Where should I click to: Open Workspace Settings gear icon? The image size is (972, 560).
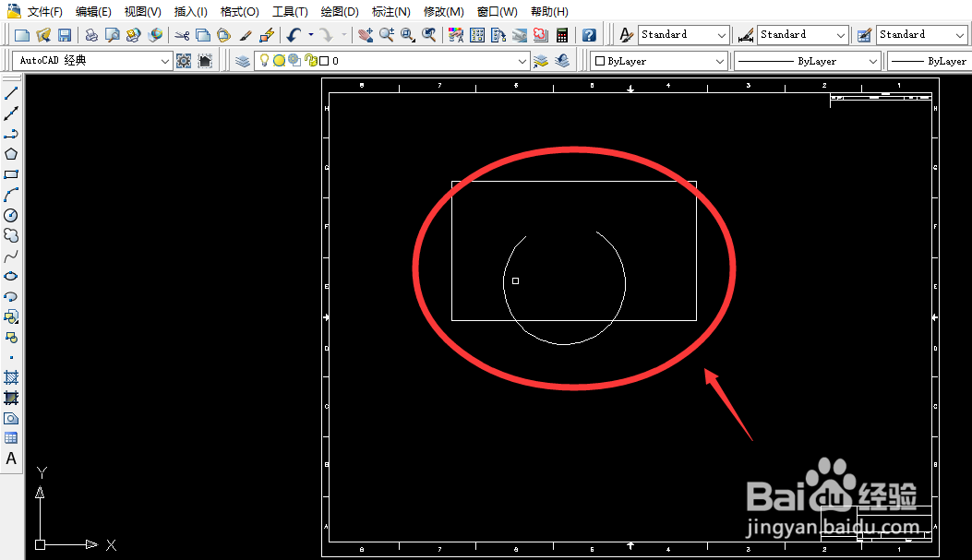point(184,61)
